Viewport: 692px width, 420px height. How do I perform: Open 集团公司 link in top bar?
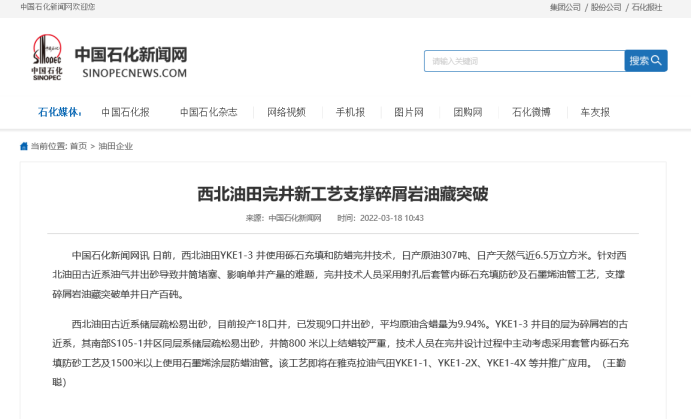coord(565,7)
